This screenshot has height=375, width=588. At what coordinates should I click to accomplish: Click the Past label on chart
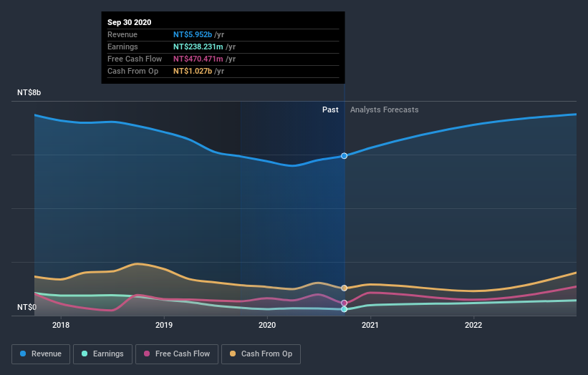(x=330, y=109)
